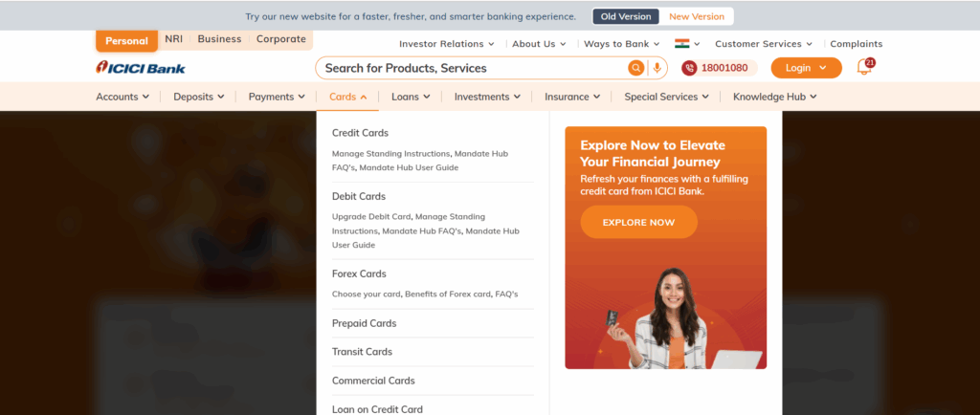Image resolution: width=980 pixels, height=415 pixels.
Task: Click the phone icon beside 18001080
Action: 690,68
